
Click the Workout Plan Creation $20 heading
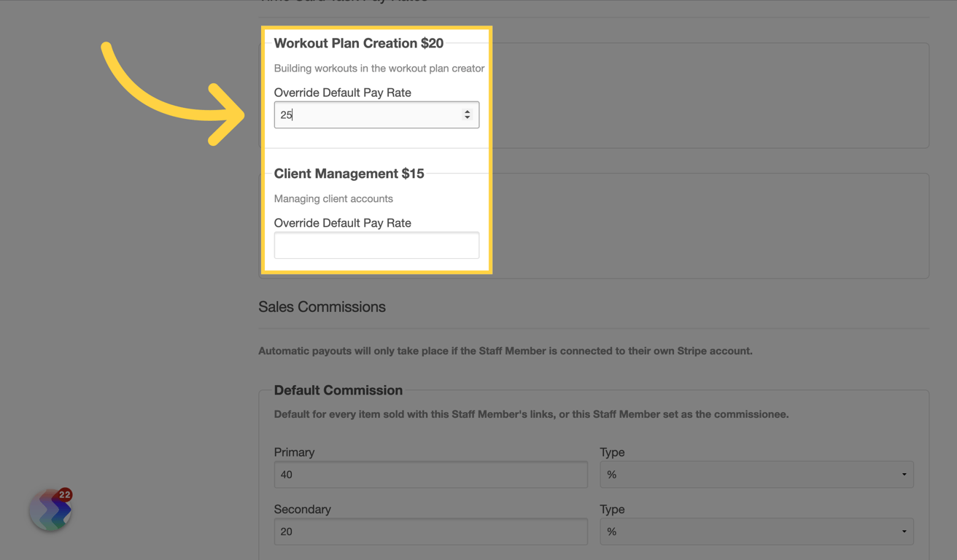358,43
